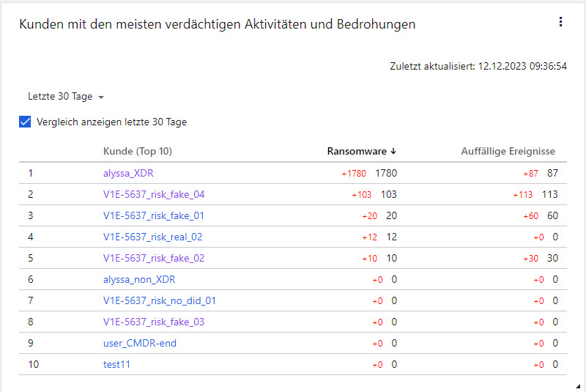The height and width of the screenshot is (392, 586).
Task: Open customer V1E-5637_risk_no_did_01
Action: point(160,301)
